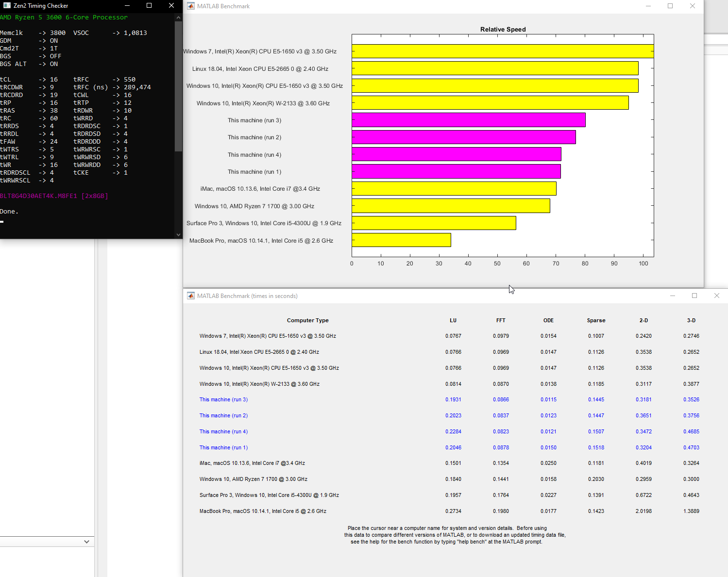The width and height of the screenshot is (728, 577).
Task: Click the Surface Pro 3 axis label
Action: pyautogui.click(x=264, y=223)
